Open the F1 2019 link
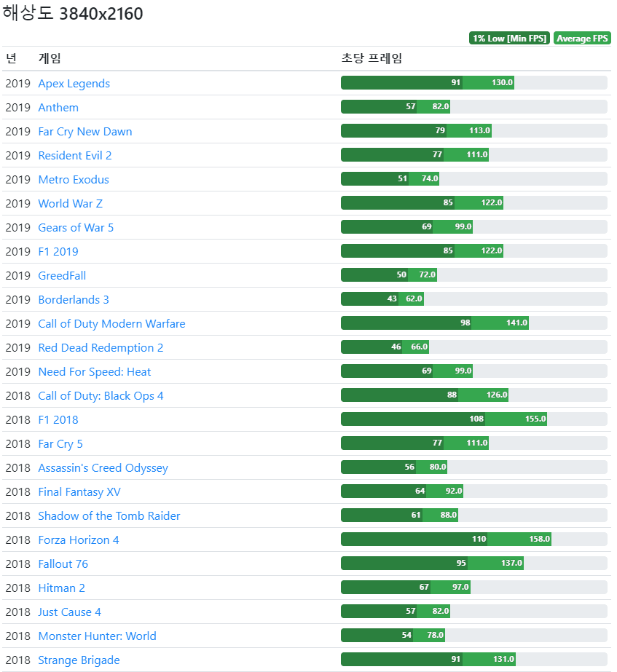617x672 pixels. [58, 251]
